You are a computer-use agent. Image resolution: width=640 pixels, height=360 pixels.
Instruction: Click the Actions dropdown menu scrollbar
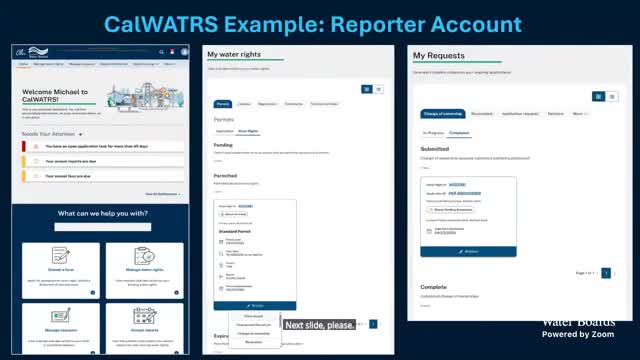[280, 321]
